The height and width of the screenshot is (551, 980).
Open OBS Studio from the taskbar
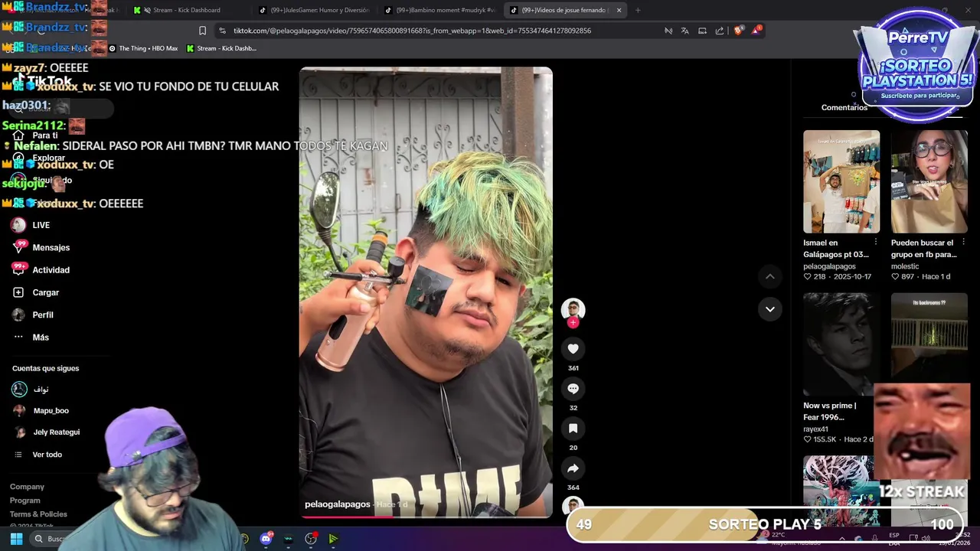311,539
